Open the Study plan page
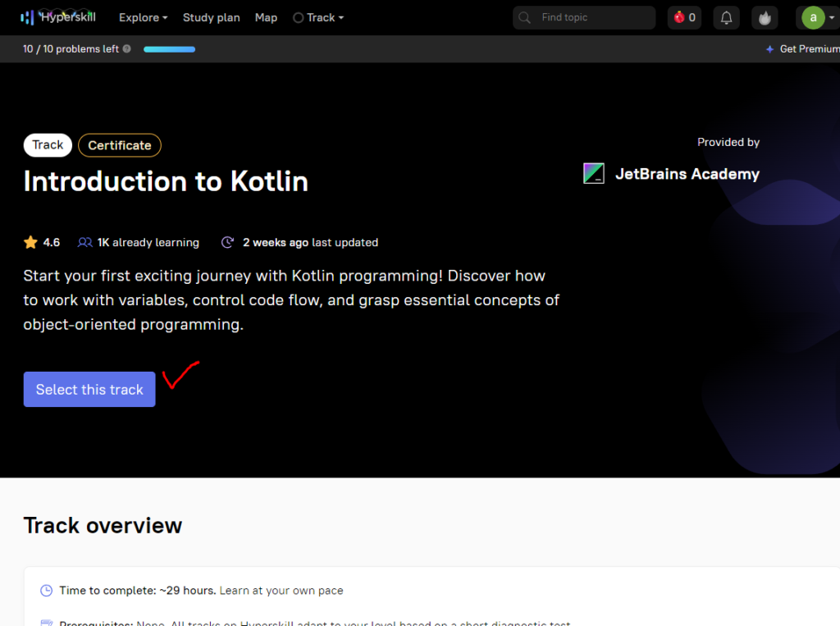The width and height of the screenshot is (840, 626). pos(211,18)
